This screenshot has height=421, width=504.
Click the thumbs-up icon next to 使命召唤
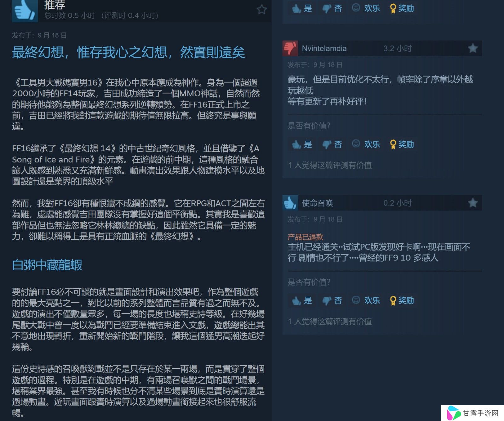pos(290,203)
